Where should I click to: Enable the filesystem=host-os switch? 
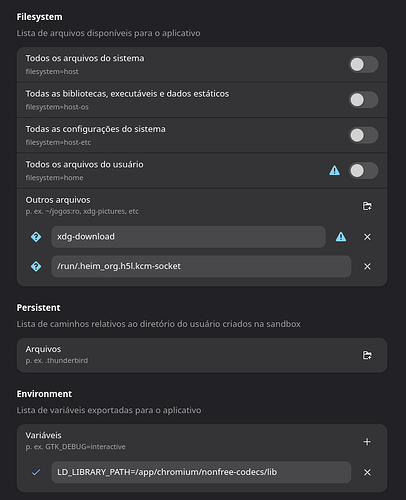pos(363,100)
